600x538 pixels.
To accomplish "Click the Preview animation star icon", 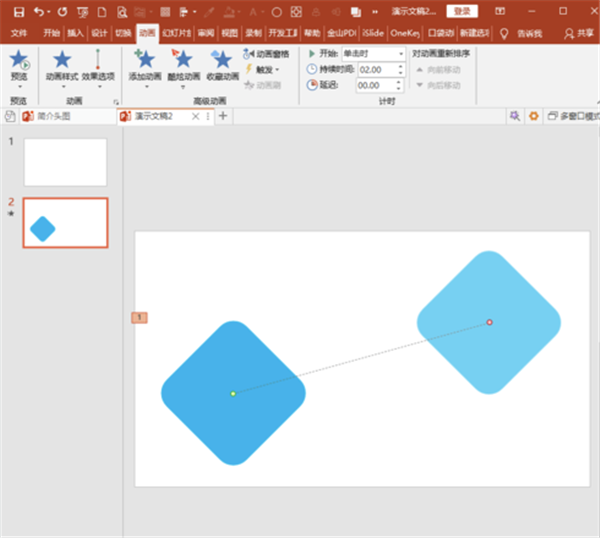I will point(18,62).
